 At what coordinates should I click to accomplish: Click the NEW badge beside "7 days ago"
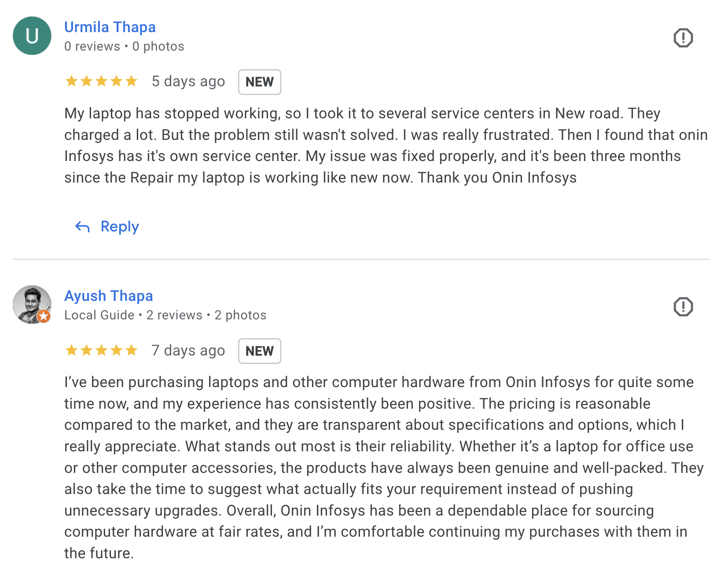click(259, 351)
